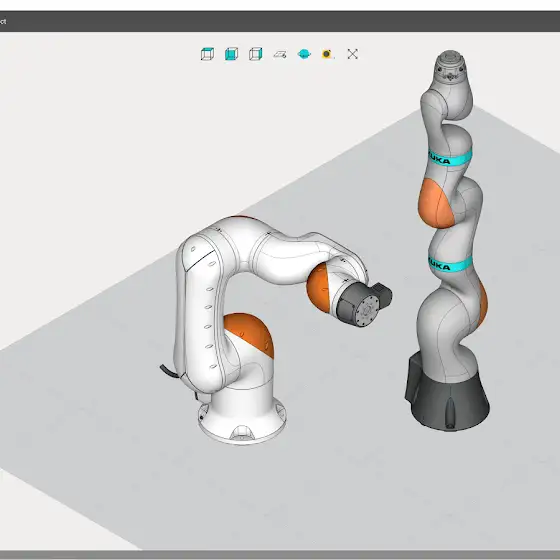Click the dark title bar at top

point(280,21)
